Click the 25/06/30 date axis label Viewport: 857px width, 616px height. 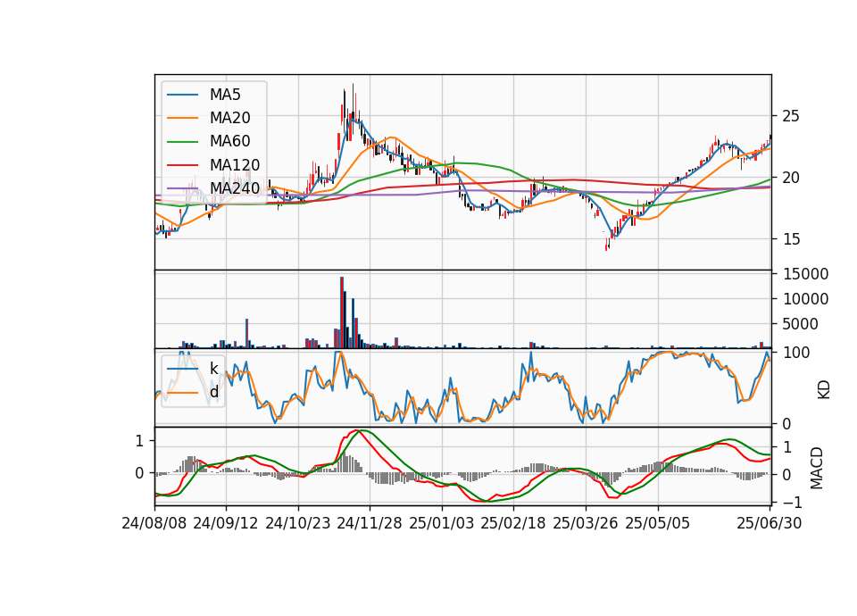click(x=770, y=524)
